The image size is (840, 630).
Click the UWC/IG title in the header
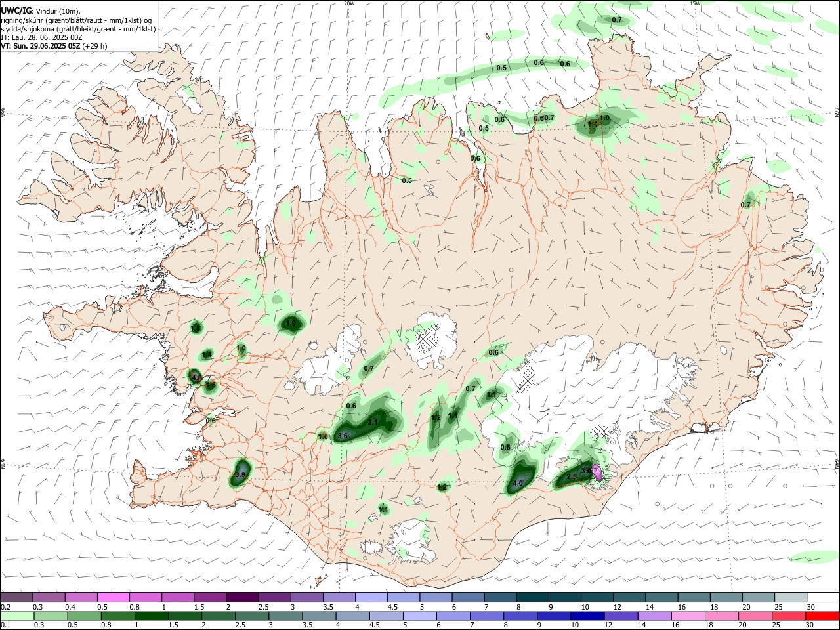tap(16, 10)
